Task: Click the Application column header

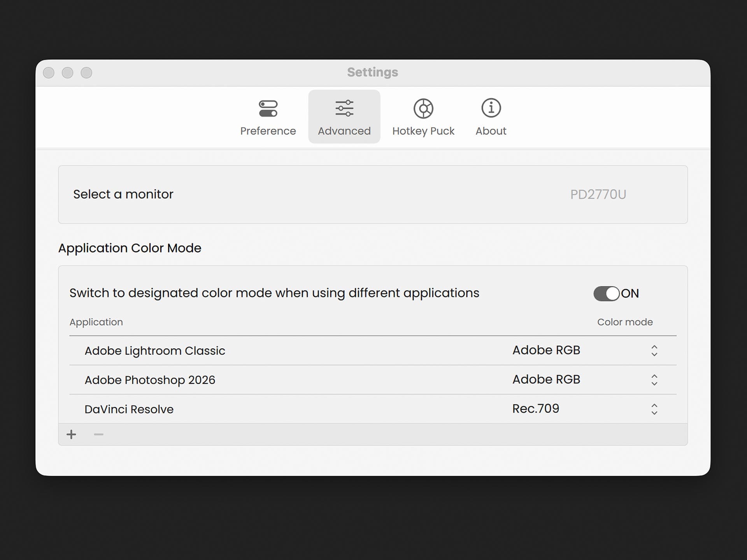Action: point(96,322)
